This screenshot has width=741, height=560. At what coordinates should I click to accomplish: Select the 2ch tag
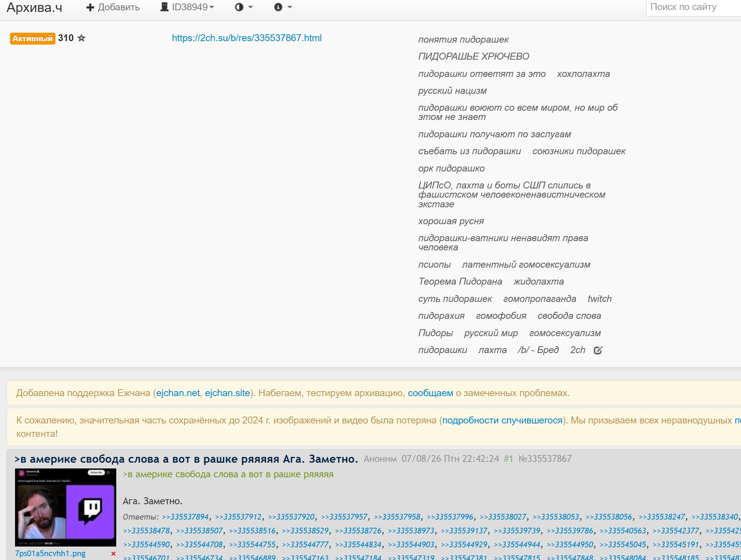point(578,350)
